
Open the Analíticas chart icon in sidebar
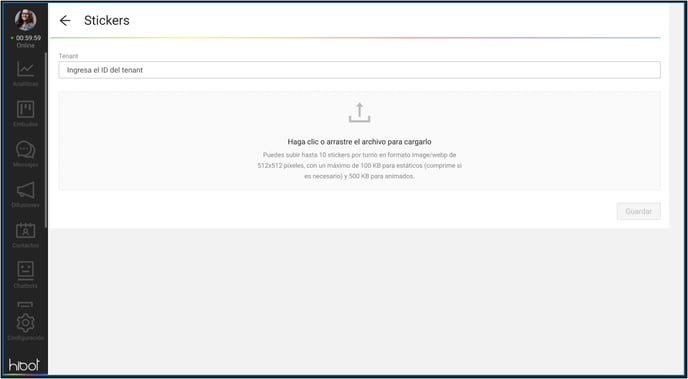point(25,69)
